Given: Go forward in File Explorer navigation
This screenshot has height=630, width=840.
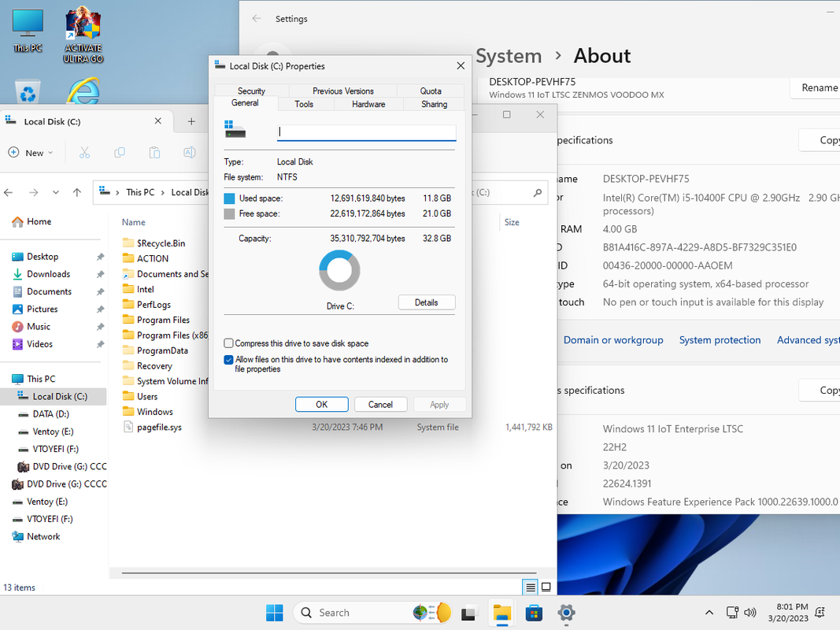Looking at the screenshot, I should (x=33, y=192).
